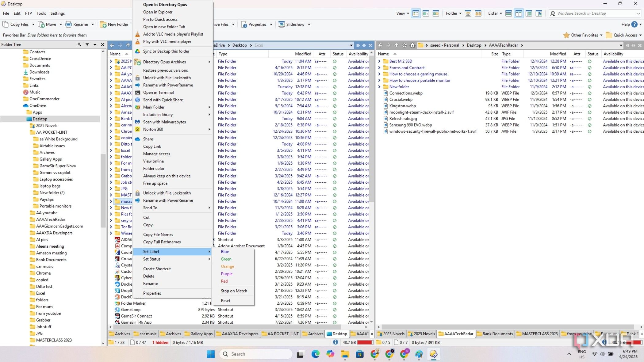Open Quick Access folder icon
This screenshot has height=362, width=644.
click(609, 35)
